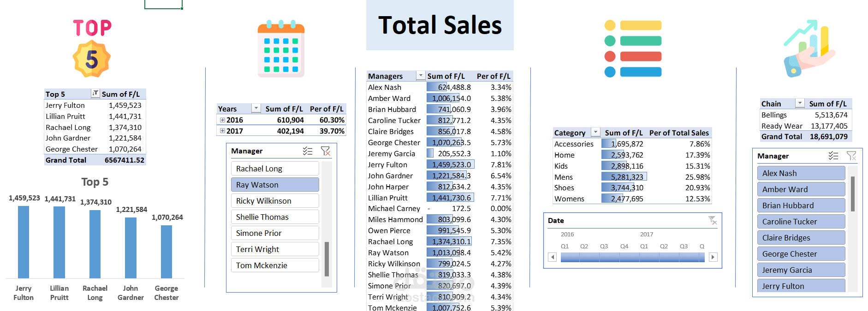The image size is (868, 311).
Task: Click the Ready Wear chain row
Action: point(805,126)
